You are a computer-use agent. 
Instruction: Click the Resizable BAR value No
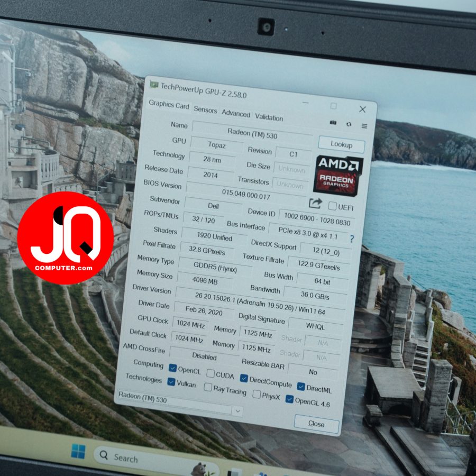click(x=313, y=372)
